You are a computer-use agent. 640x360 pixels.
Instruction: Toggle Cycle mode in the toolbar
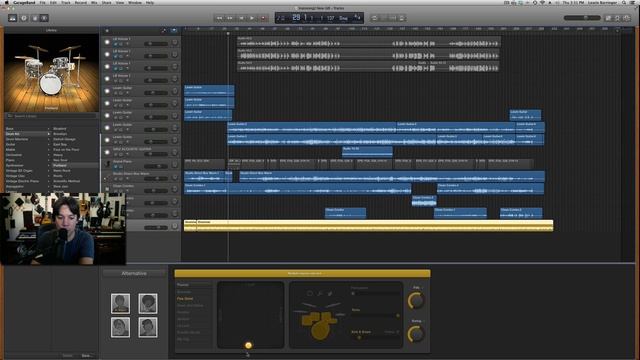(x=374, y=18)
